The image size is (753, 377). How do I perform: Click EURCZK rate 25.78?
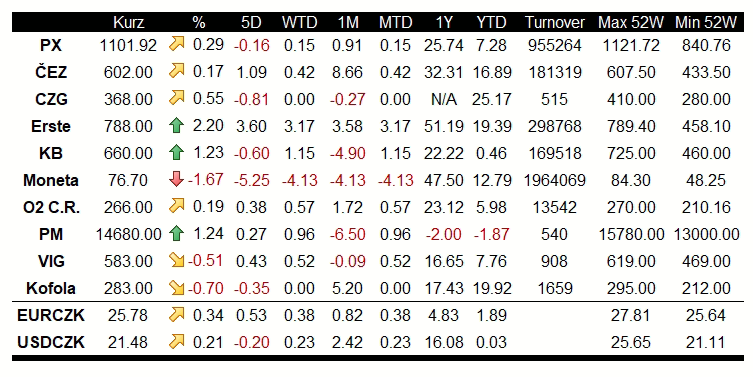128,315
